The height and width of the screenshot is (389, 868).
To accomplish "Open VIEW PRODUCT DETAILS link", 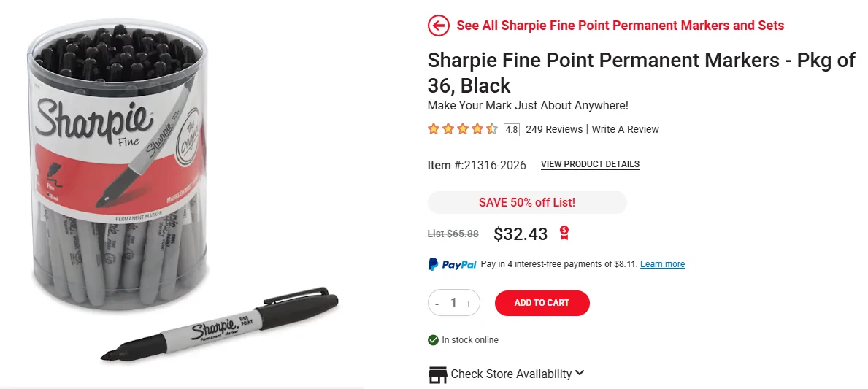I will coord(590,164).
